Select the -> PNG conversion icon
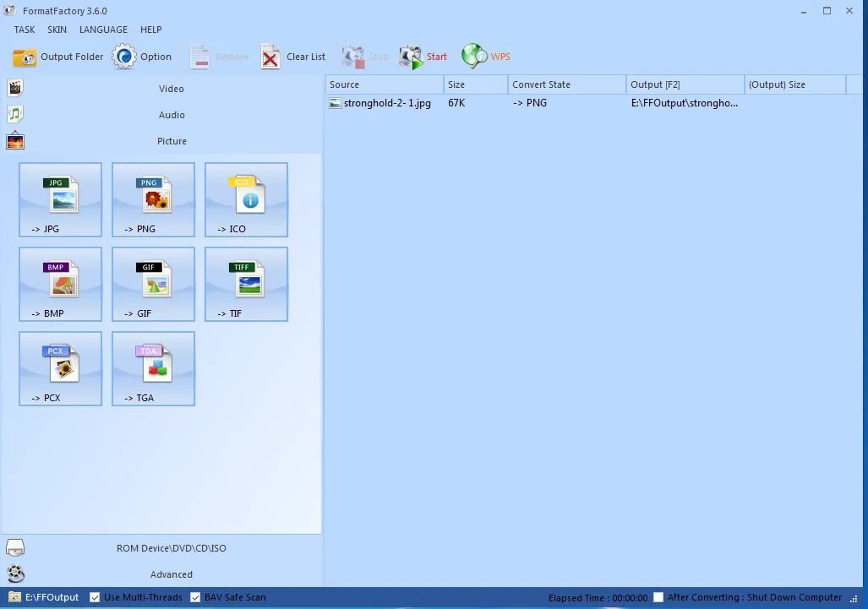The image size is (868, 609). 153,199
